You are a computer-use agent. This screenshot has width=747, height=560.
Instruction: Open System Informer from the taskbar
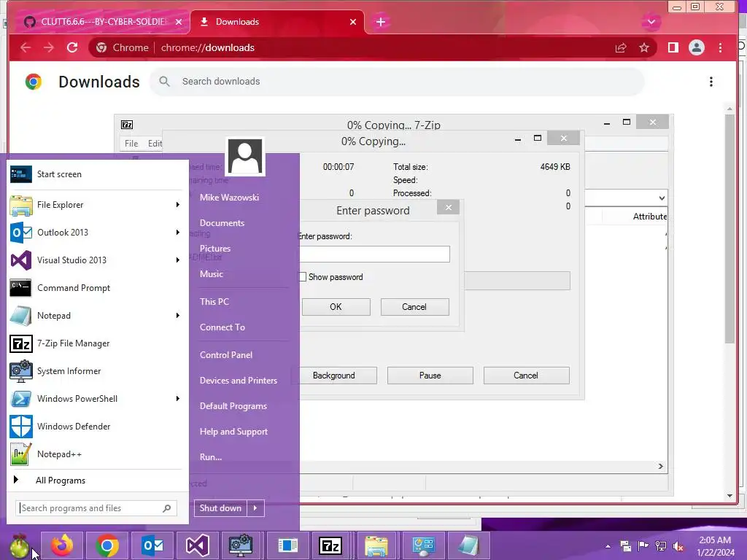(x=241, y=545)
